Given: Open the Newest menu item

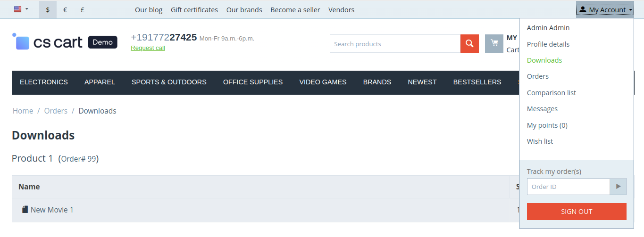Looking at the screenshot, I should coord(422,82).
